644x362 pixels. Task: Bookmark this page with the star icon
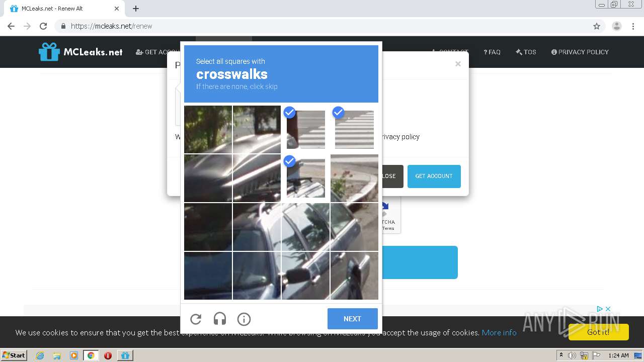[x=597, y=26]
